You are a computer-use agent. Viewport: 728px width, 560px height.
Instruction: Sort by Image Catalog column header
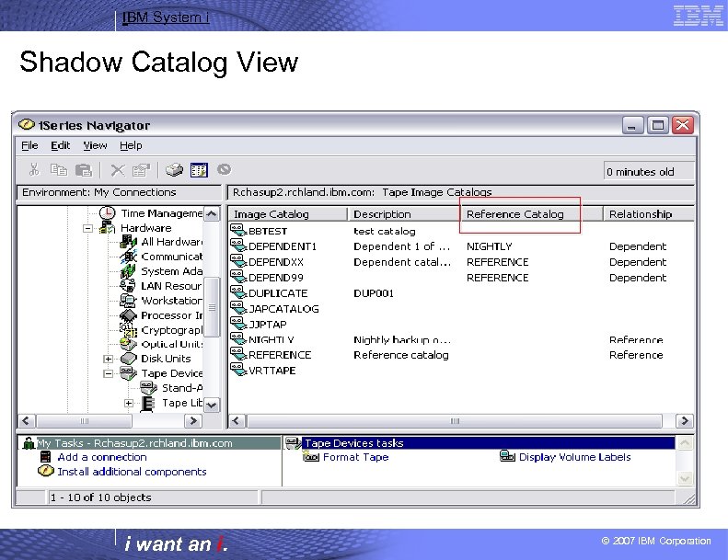pos(288,214)
